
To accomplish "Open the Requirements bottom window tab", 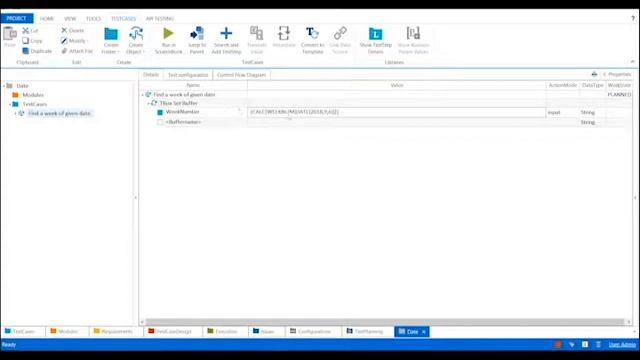I will 113,331.
